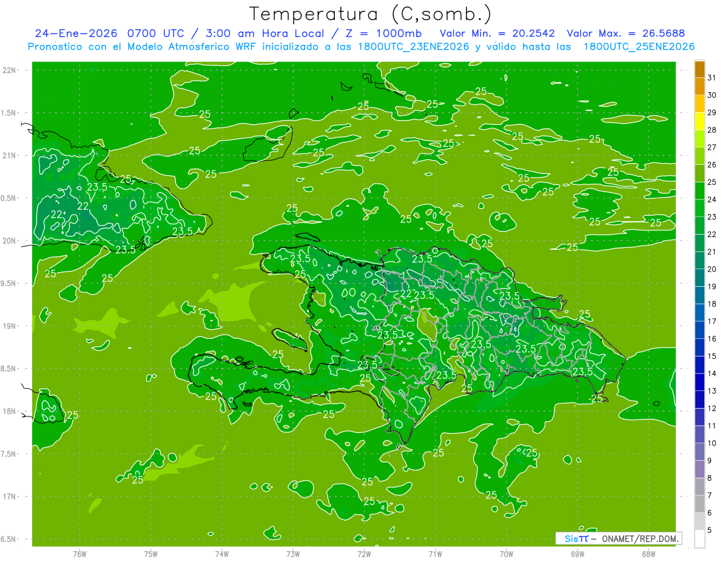
Task: Click the color scale label '17'
Action: tap(712, 321)
